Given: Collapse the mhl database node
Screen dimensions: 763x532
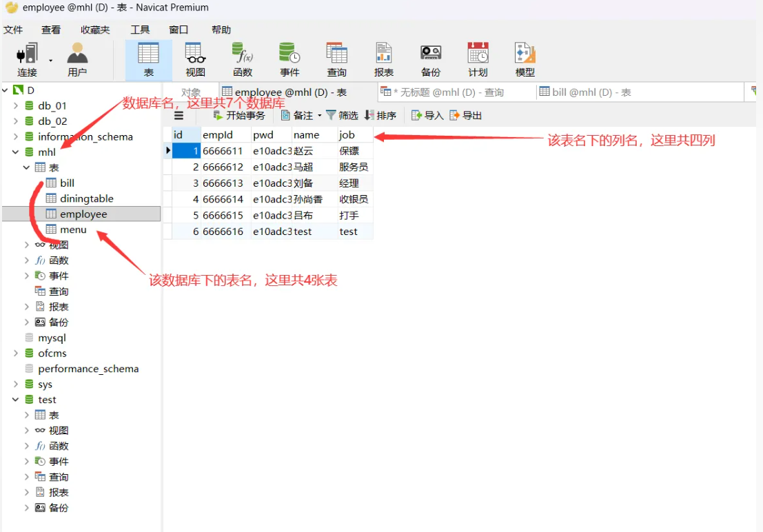Looking at the screenshot, I should tap(15, 152).
